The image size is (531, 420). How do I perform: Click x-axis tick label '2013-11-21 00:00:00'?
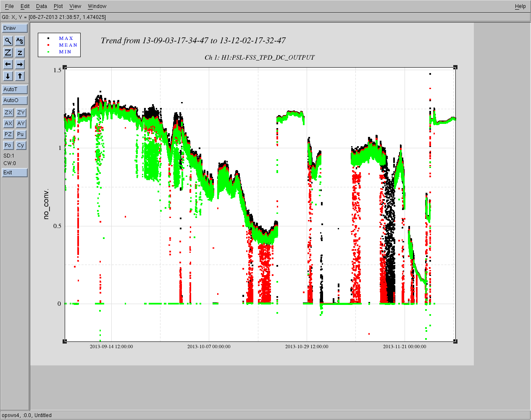coord(405,346)
